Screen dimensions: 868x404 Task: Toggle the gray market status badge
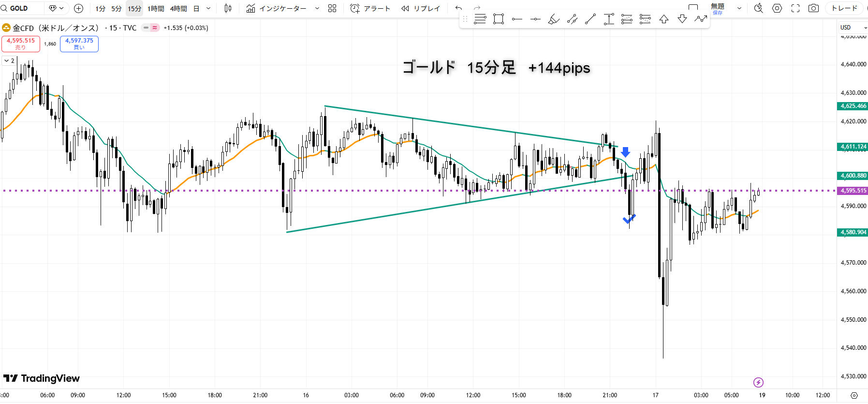[146, 28]
